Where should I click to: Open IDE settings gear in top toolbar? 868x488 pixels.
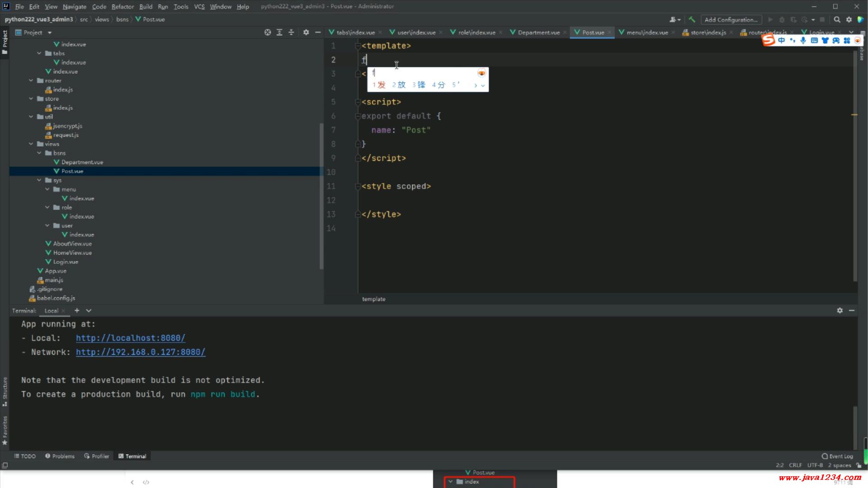pos(849,19)
